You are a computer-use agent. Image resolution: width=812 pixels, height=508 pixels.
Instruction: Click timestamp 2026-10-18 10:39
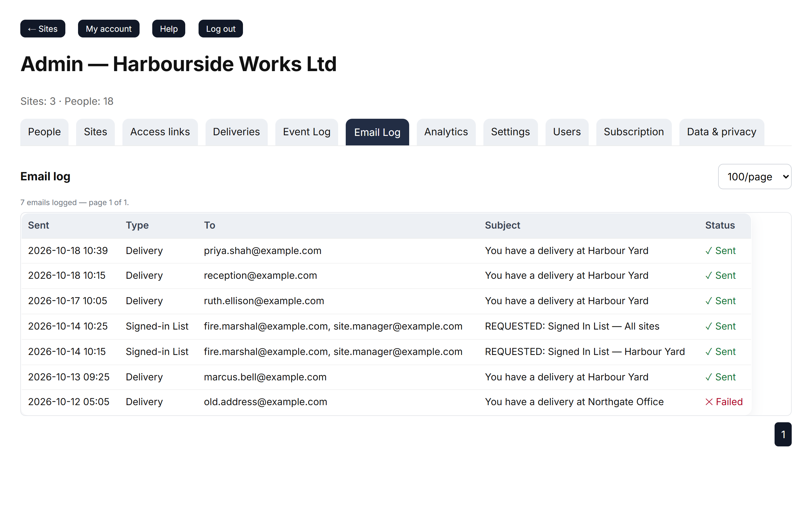[x=68, y=251]
